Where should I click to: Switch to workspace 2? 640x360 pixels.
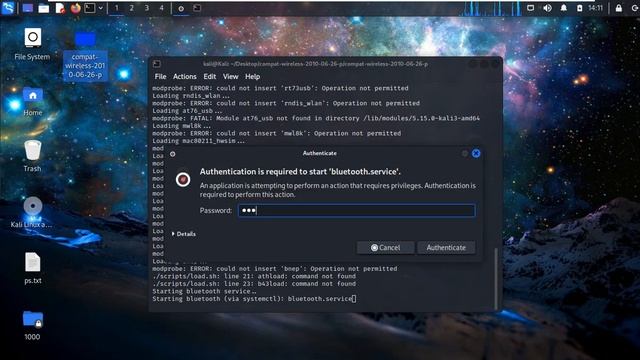pyautogui.click(x=131, y=8)
